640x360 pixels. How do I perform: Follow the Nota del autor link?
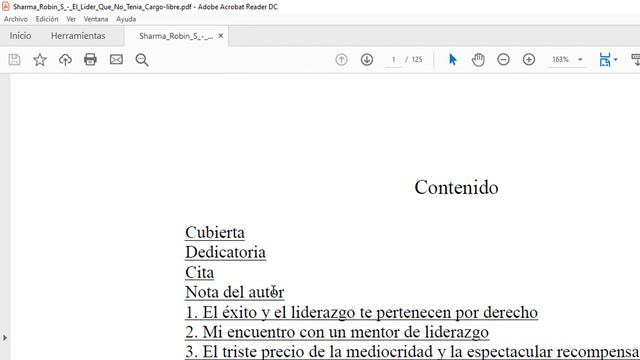click(x=235, y=292)
